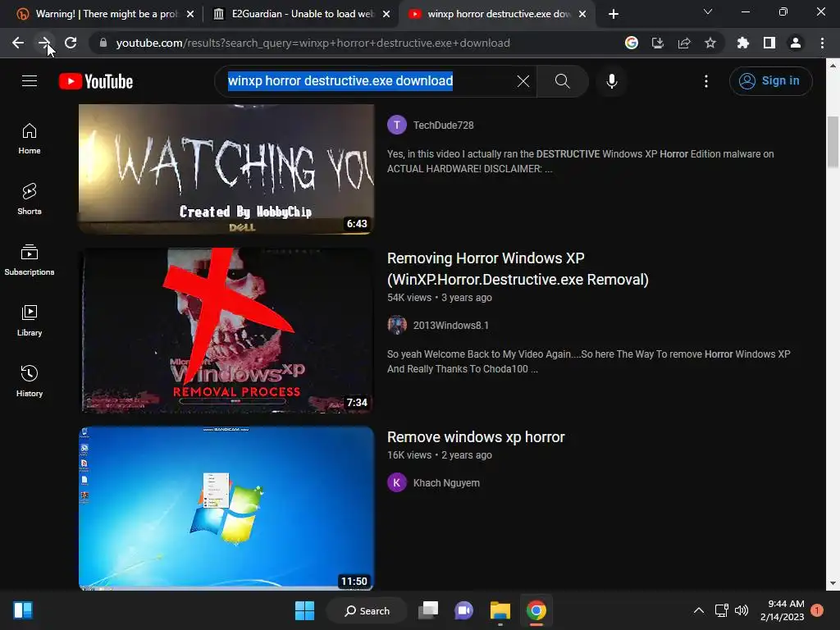Open Task View on the taskbar

pyautogui.click(x=428, y=610)
